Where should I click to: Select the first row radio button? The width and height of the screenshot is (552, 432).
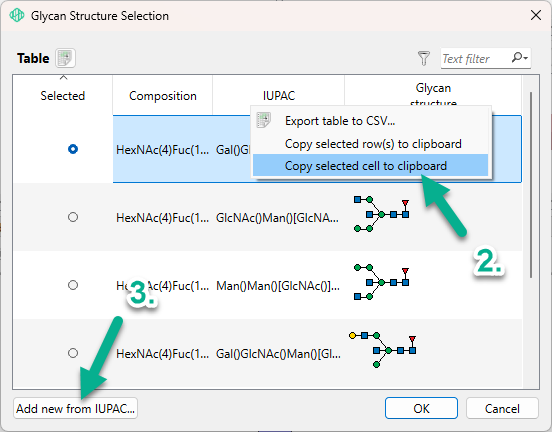[x=73, y=149]
